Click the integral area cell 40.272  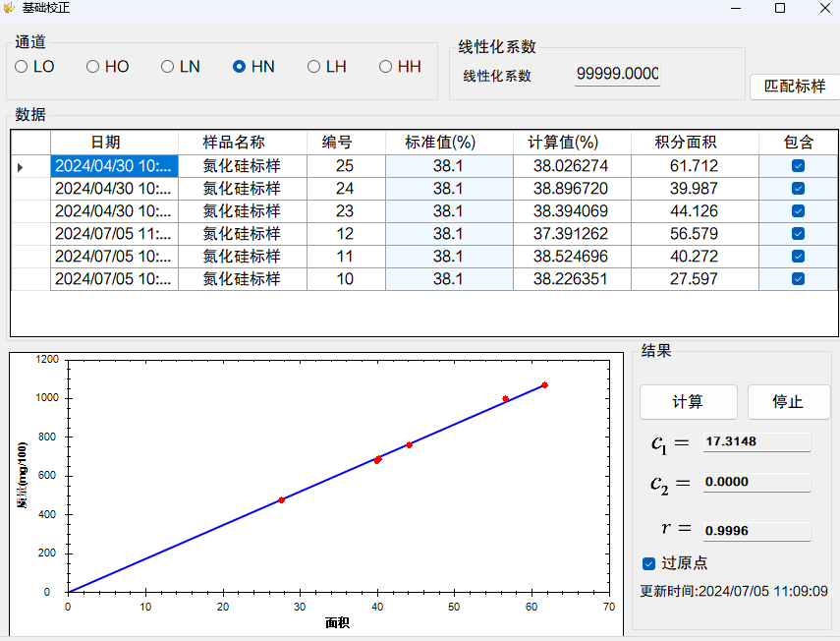(x=695, y=257)
